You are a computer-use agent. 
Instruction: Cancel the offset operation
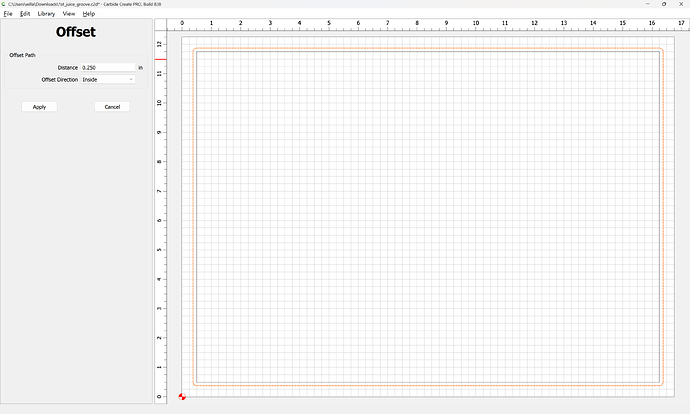click(112, 107)
